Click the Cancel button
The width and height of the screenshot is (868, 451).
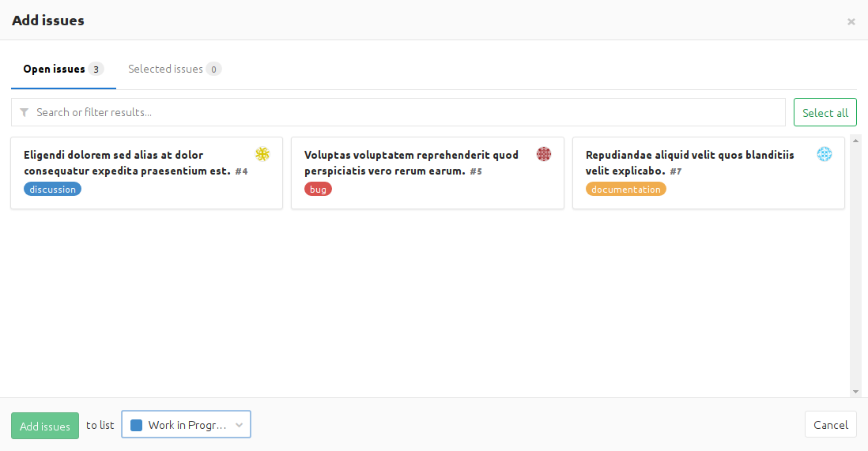(x=830, y=425)
